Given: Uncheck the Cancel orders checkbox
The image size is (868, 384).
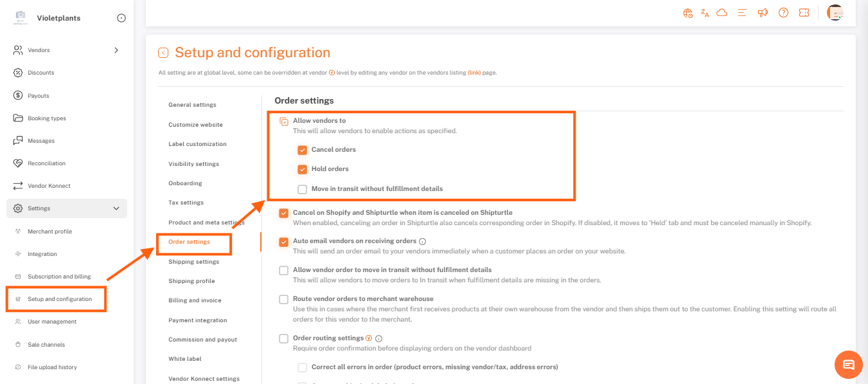Looking at the screenshot, I should [x=302, y=150].
